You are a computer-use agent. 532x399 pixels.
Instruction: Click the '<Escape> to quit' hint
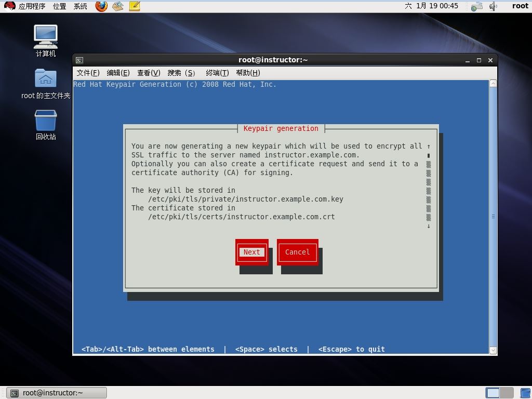[x=352, y=349]
